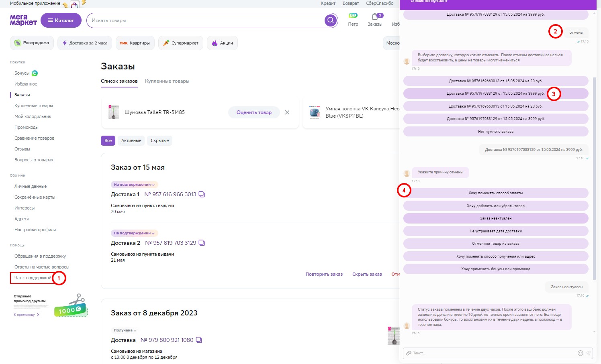The height and width of the screenshot is (364, 601).
Task: Open the Возврат top link
Action: [351, 3]
